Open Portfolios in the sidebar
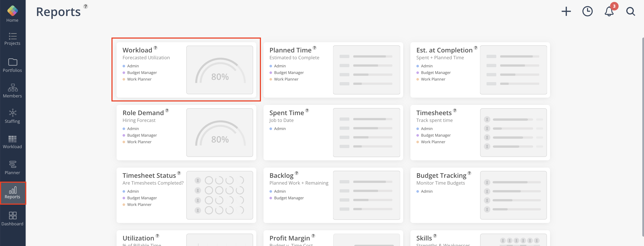Viewport: 644px width, 246px height. [13, 65]
